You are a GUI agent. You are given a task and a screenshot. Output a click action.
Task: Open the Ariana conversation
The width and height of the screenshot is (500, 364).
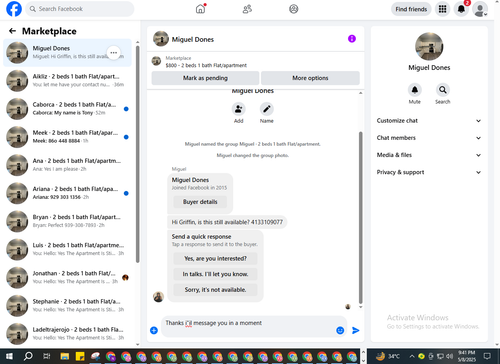point(67,193)
